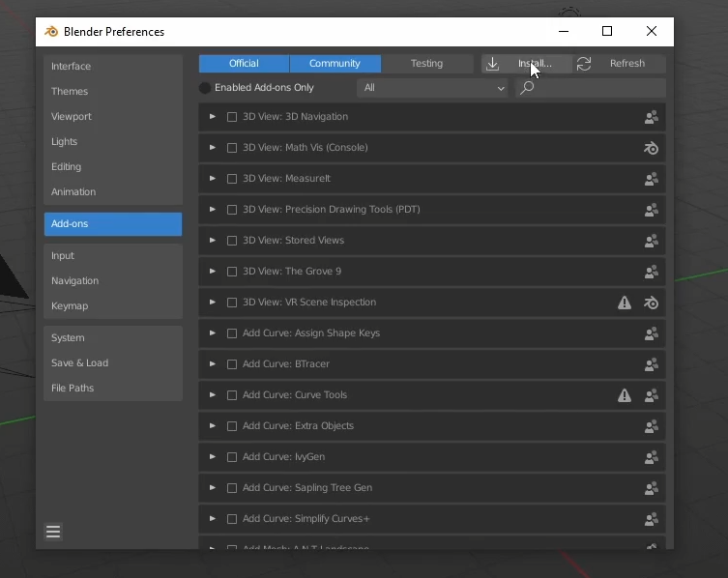The height and width of the screenshot is (578, 728).
Task: Open the Viewport preferences section
Action: tap(113, 116)
